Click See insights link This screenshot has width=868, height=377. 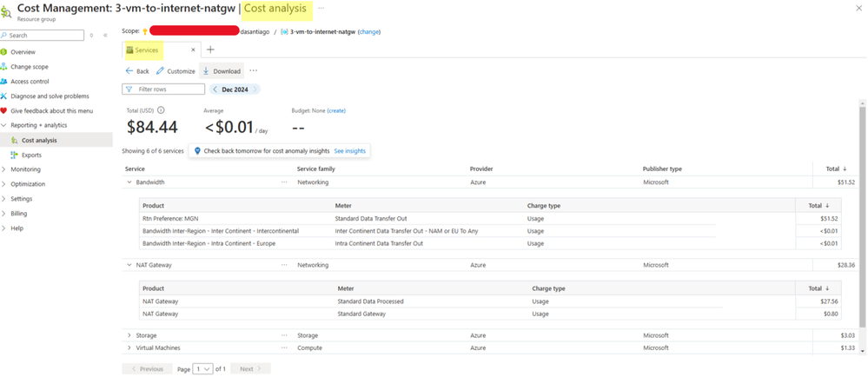pyautogui.click(x=350, y=150)
